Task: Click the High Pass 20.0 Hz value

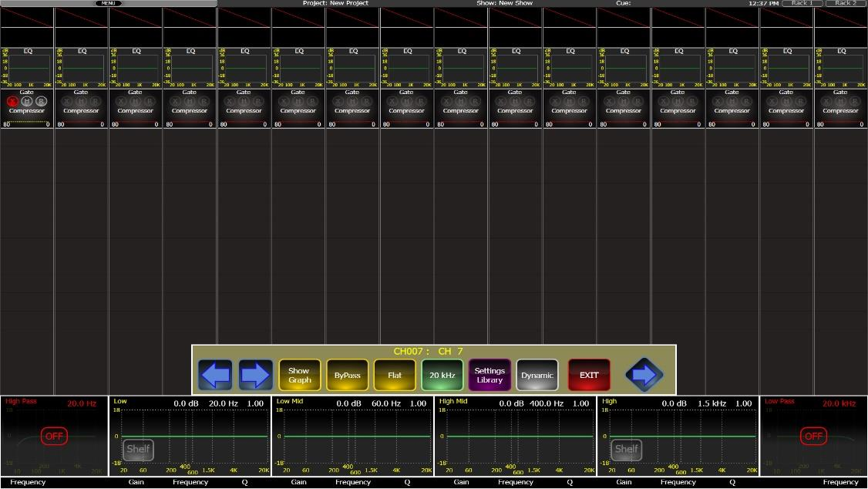Action: pos(82,403)
